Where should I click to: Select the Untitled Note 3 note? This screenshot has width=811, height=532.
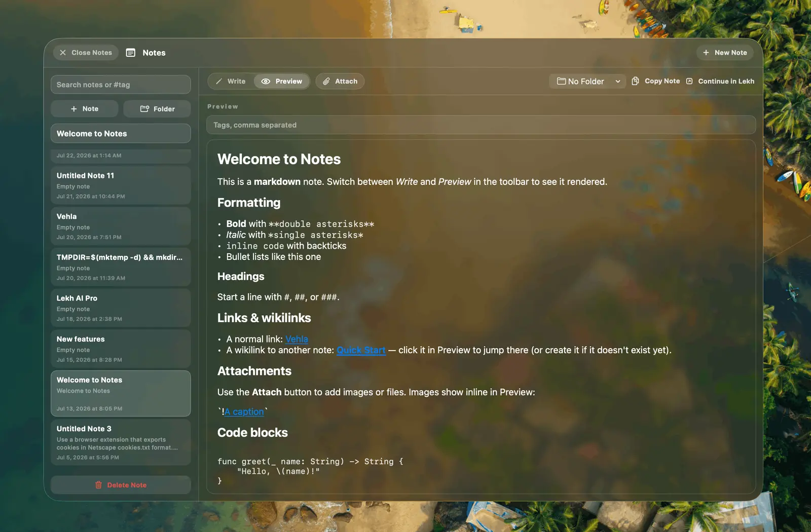[121, 442]
